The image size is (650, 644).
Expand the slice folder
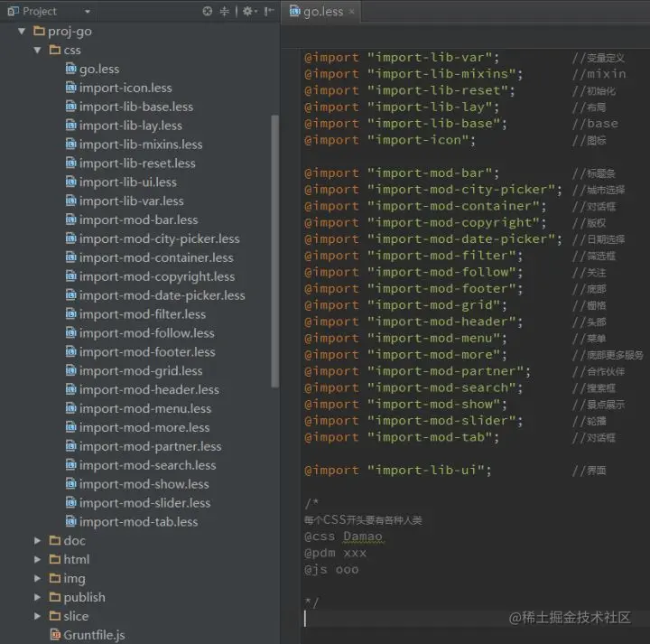(x=37, y=616)
